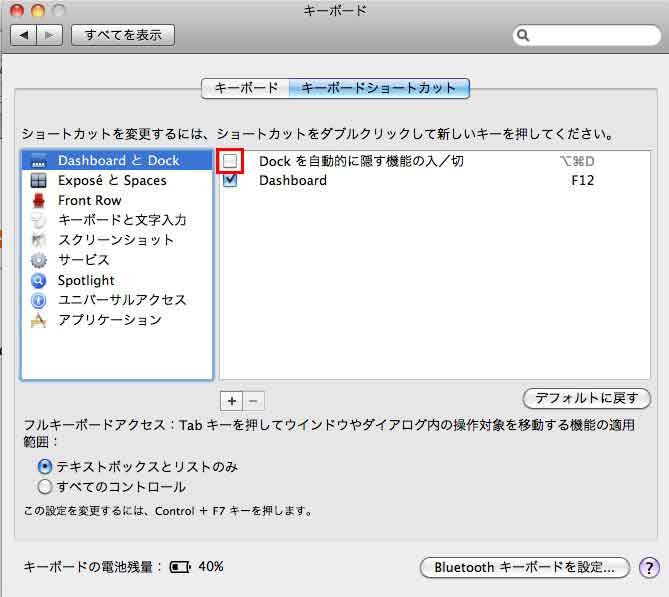Click the デフォルトに戻す button

pos(586,398)
